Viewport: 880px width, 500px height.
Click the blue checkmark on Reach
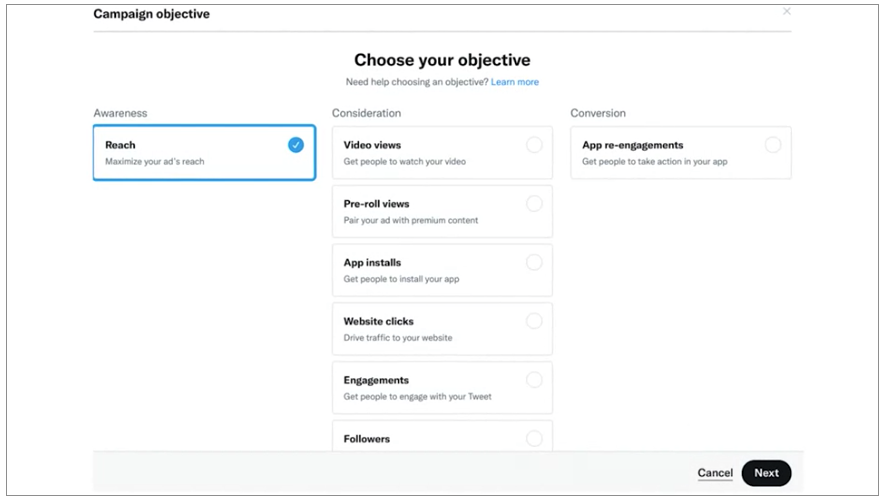[x=296, y=145]
